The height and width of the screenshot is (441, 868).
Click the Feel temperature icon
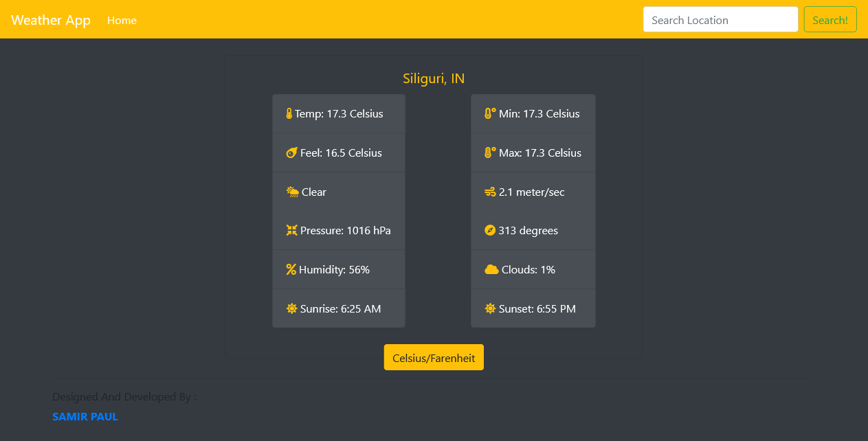click(291, 153)
